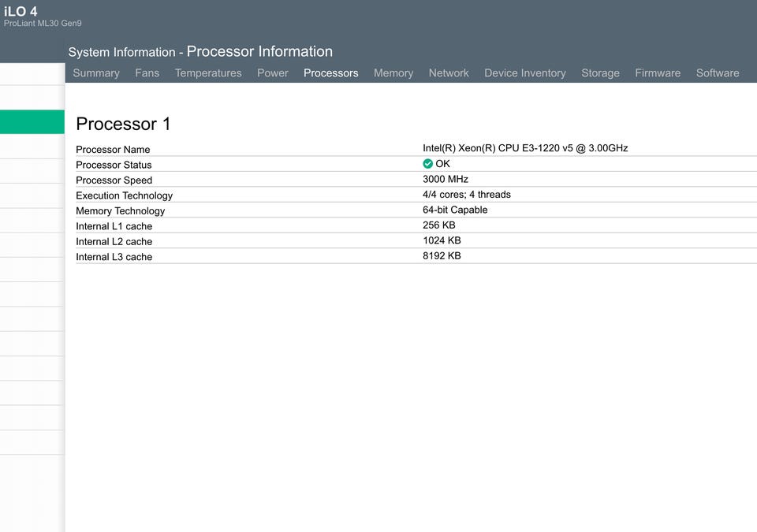
Task: Navigate to the Software tab
Action: tap(718, 73)
